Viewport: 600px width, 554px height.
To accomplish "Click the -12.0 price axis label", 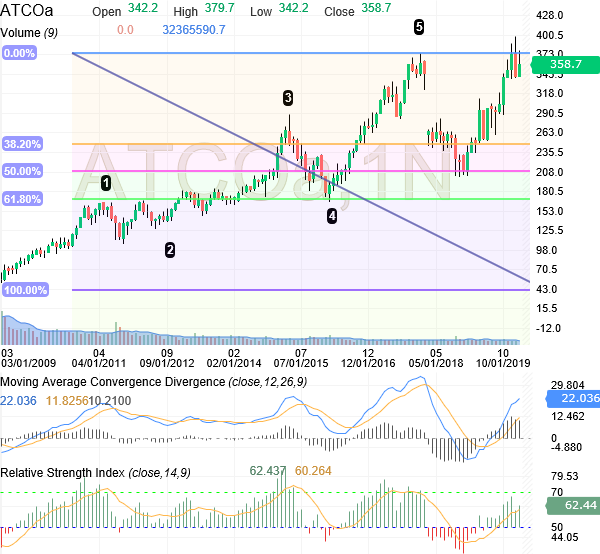I will [x=548, y=329].
